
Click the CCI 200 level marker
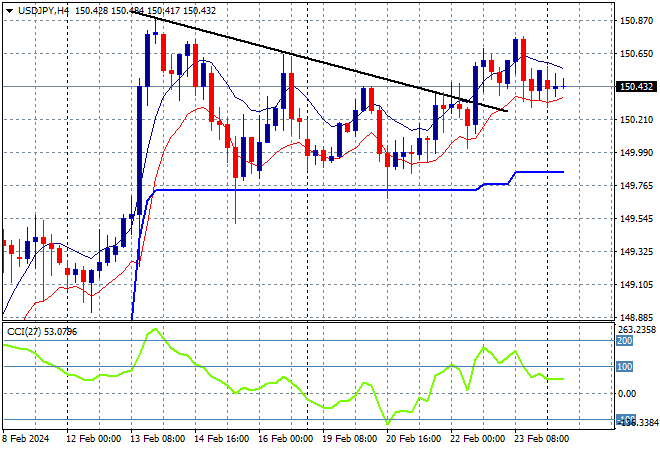click(x=625, y=341)
